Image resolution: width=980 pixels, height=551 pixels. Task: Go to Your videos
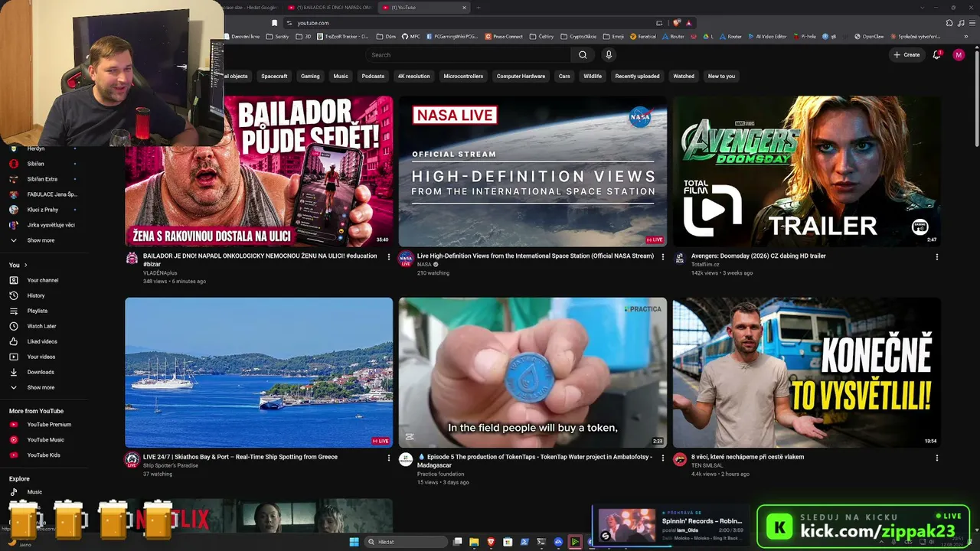tap(41, 357)
